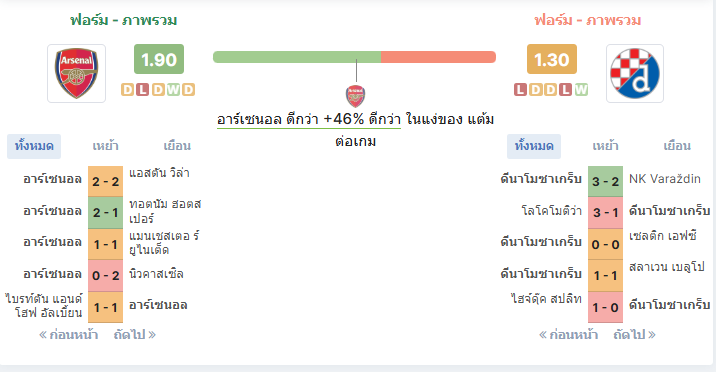Go to ก่อนหน้า page of Arsenal results
This screenshot has height=372, width=716.
tap(68, 335)
